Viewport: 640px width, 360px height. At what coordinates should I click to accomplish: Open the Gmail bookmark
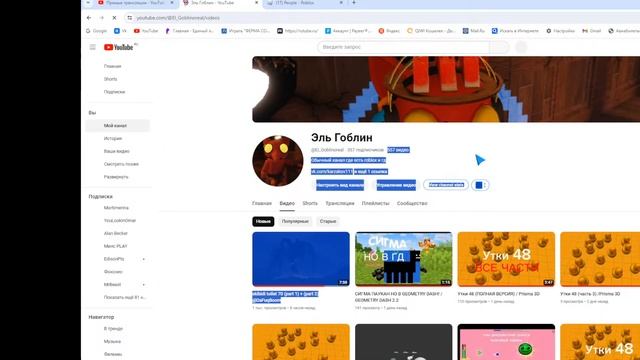point(592,31)
